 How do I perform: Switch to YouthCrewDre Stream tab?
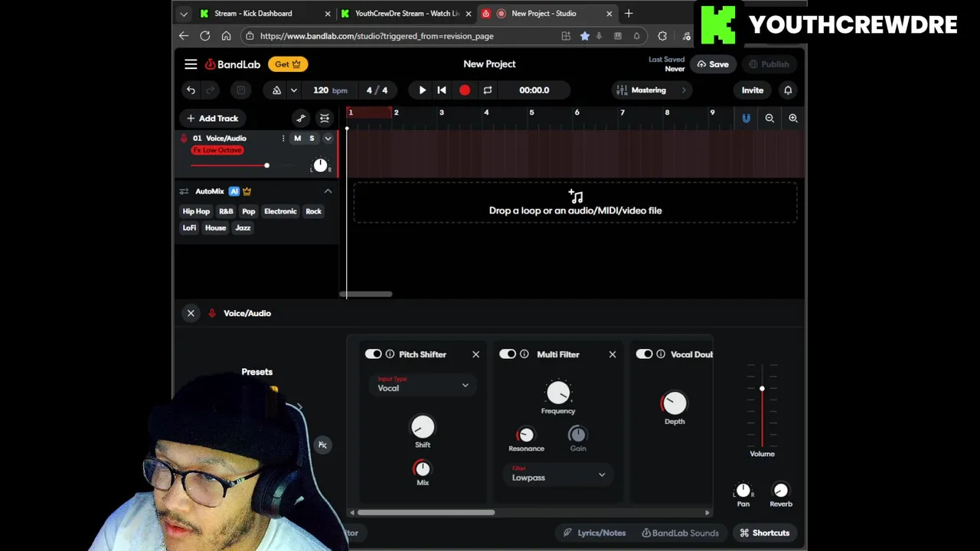406,14
